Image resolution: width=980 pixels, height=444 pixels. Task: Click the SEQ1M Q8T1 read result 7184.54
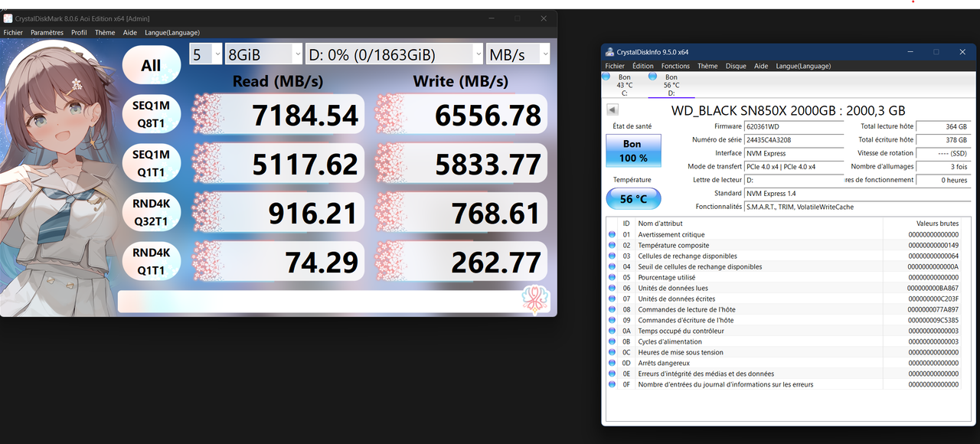[x=279, y=114]
